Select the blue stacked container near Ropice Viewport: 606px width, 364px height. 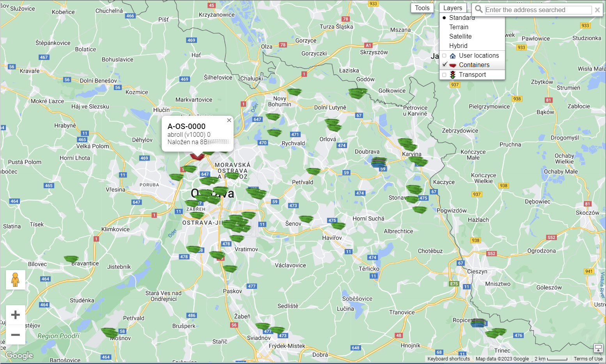[478, 323]
